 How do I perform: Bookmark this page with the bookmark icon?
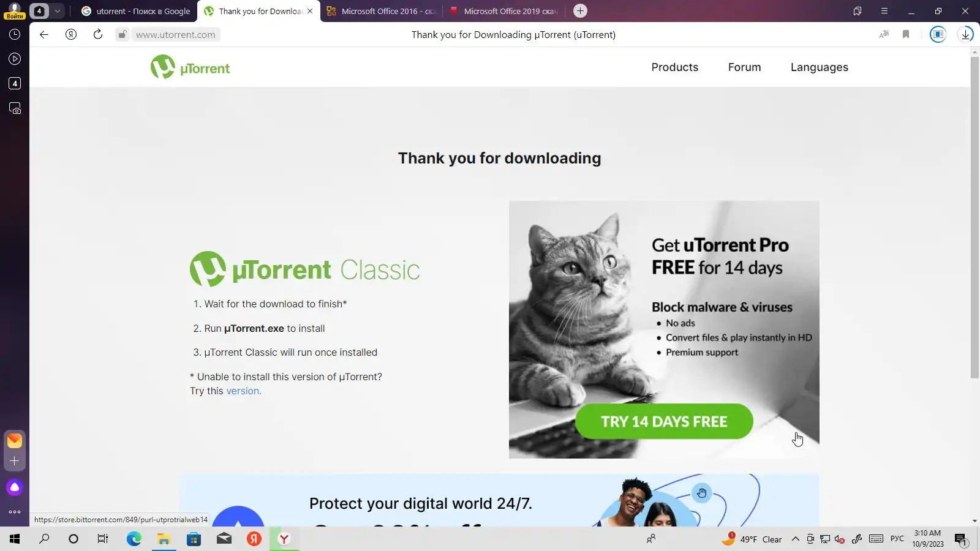coord(906,34)
